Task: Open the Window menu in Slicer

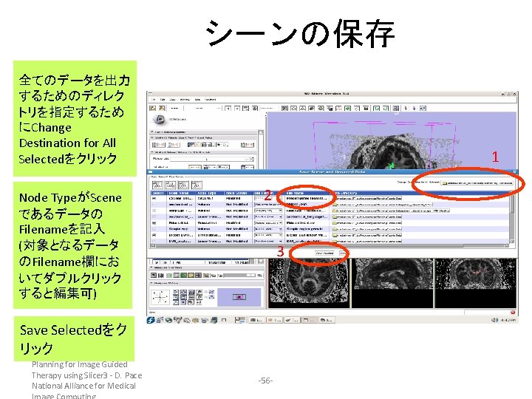Action: 185,100
